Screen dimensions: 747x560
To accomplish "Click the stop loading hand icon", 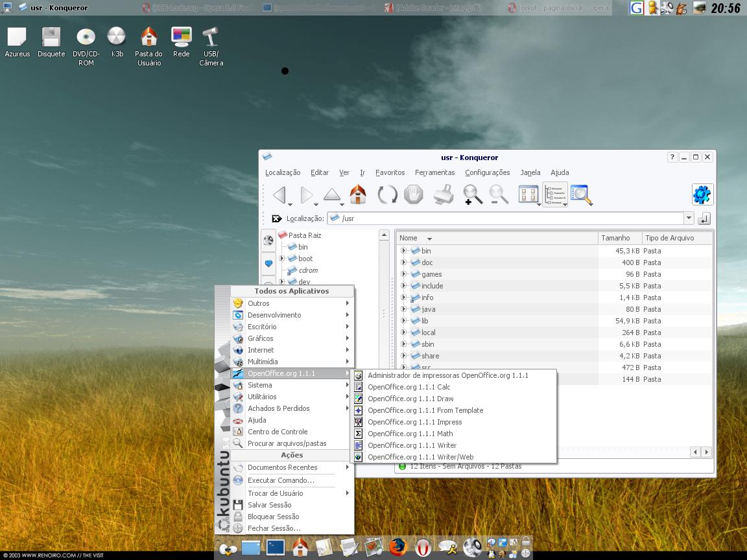I will [x=414, y=194].
